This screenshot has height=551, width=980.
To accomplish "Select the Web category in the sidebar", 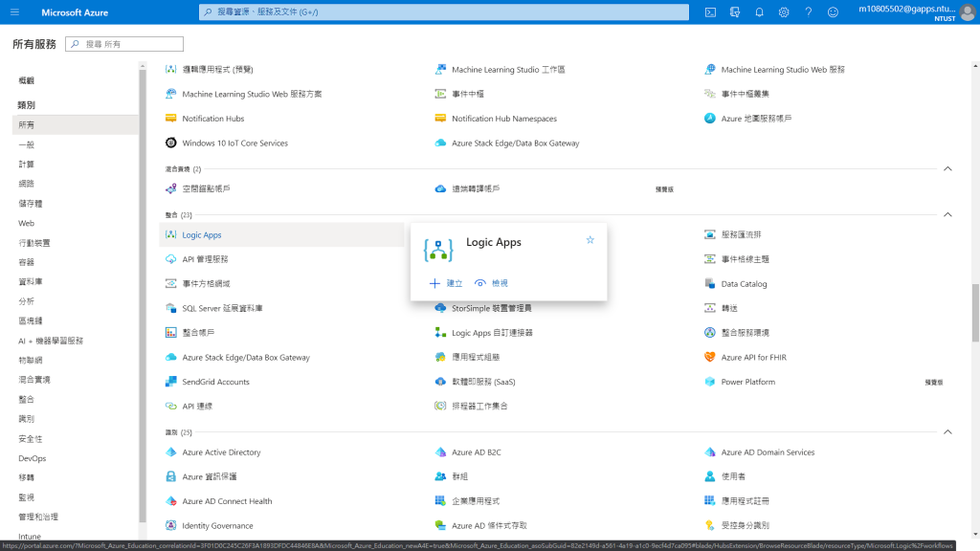I will [x=26, y=223].
